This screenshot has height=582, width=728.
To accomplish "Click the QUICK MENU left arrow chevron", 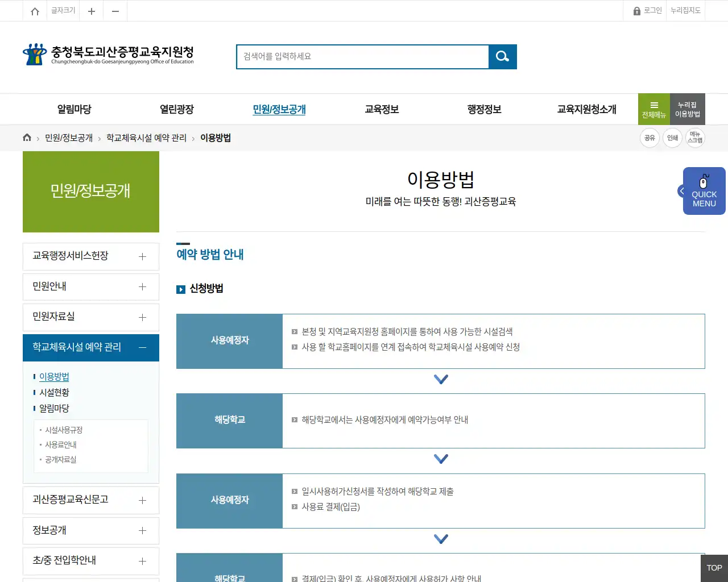I will pyautogui.click(x=681, y=191).
